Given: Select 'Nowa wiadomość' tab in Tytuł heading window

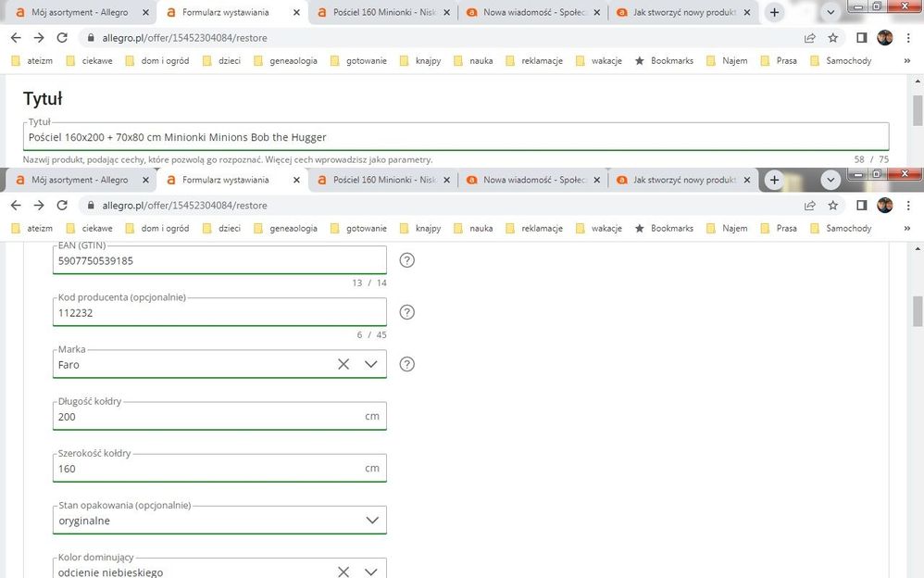Looking at the screenshot, I should click(533, 12).
